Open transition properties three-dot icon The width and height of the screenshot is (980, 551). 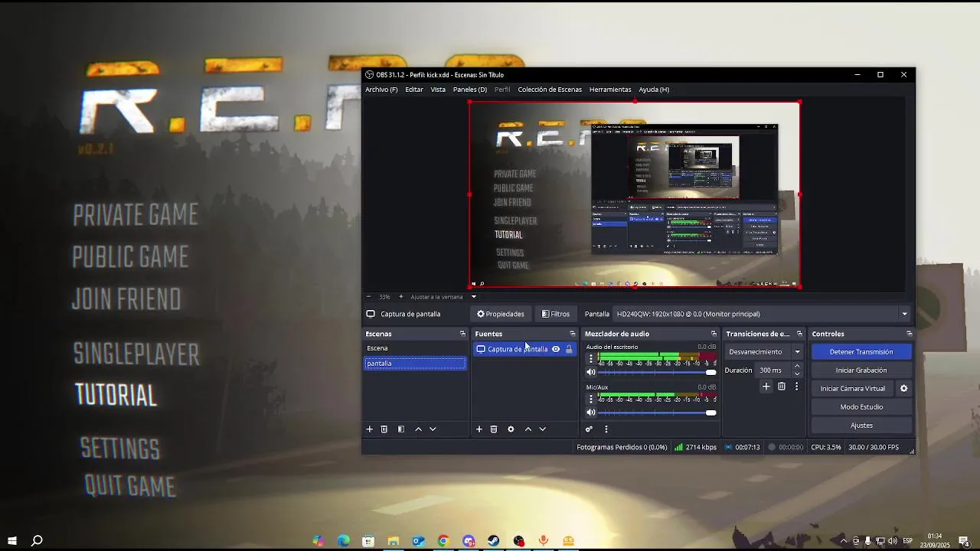796,386
